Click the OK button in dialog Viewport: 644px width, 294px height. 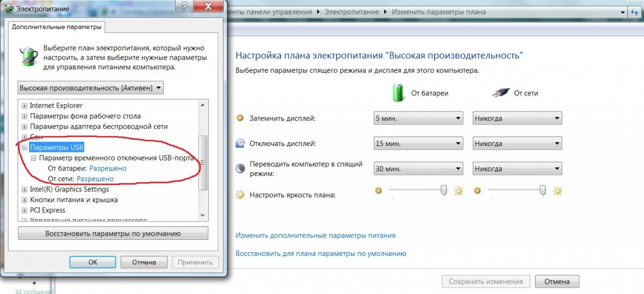[92, 262]
